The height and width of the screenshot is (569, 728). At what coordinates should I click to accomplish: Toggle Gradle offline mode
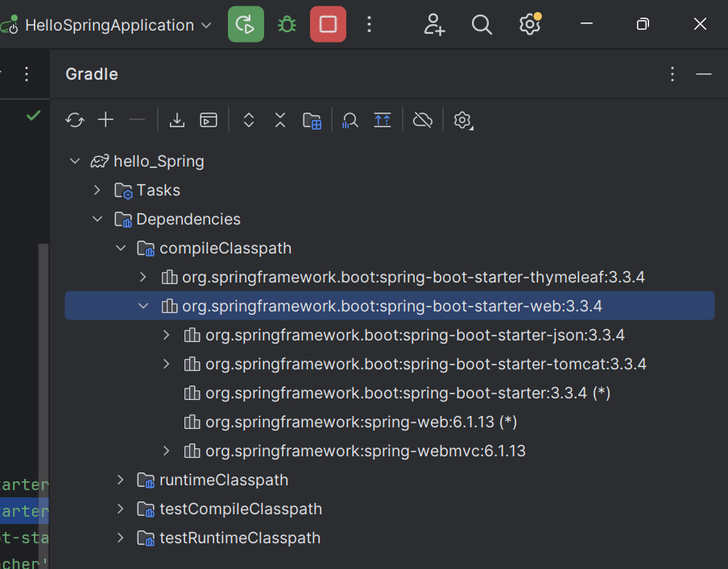(x=423, y=120)
